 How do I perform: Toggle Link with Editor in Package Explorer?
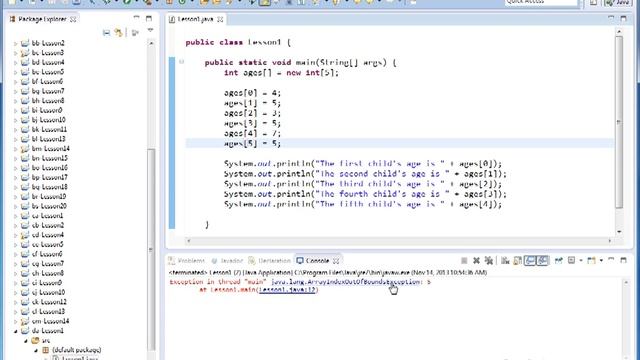click(119, 33)
